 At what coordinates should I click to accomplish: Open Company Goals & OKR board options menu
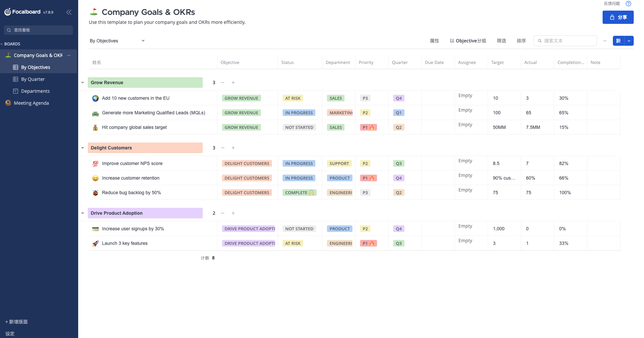pyautogui.click(x=69, y=55)
